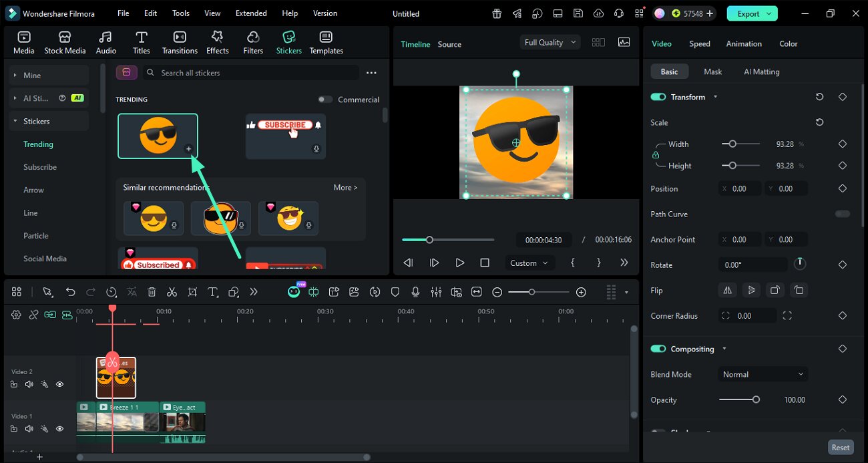Select the Arrow sticker category
The image size is (868, 463).
pyautogui.click(x=33, y=190)
